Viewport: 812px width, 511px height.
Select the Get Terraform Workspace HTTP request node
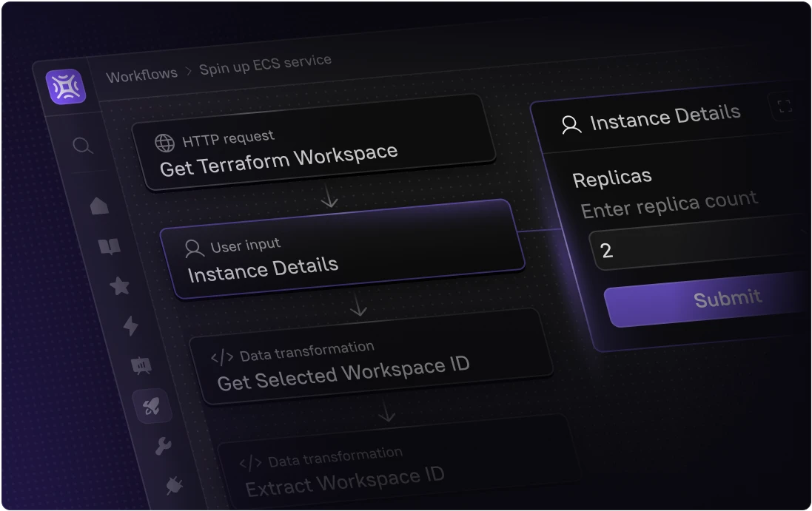pyautogui.click(x=315, y=142)
